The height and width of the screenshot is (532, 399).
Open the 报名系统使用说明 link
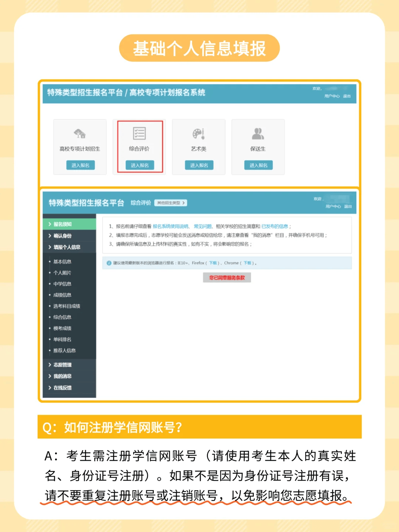(171, 226)
